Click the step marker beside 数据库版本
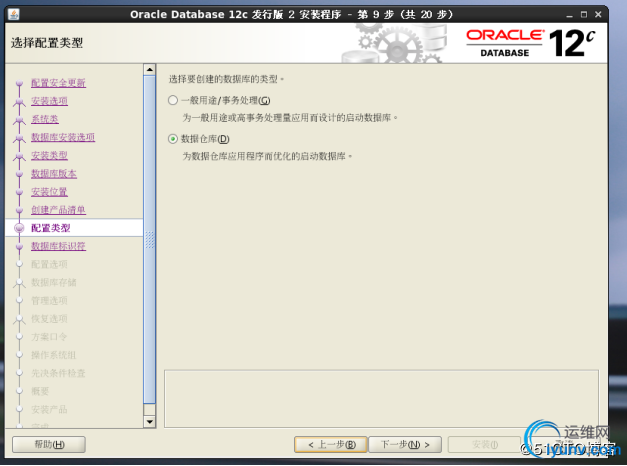The image size is (627, 466). click(x=19, y=174)
